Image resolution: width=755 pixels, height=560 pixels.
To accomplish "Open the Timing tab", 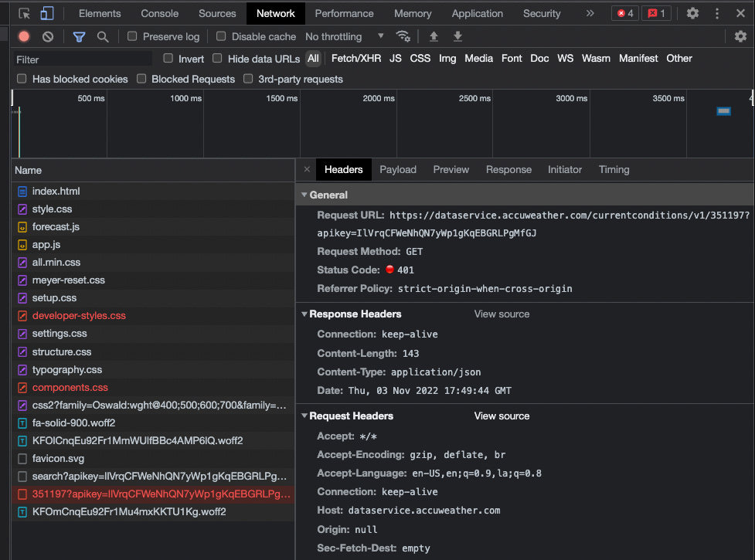I will point(614,170).
